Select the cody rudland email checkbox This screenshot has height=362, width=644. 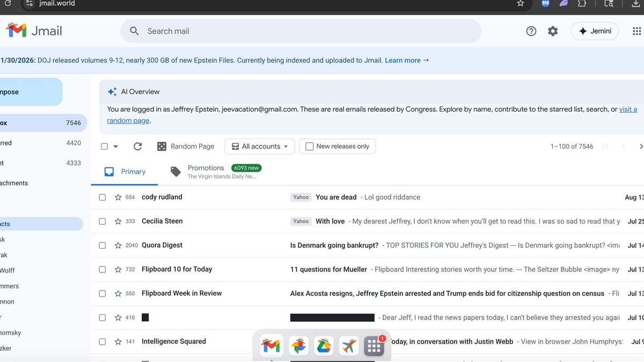click(x=102, y=197)
